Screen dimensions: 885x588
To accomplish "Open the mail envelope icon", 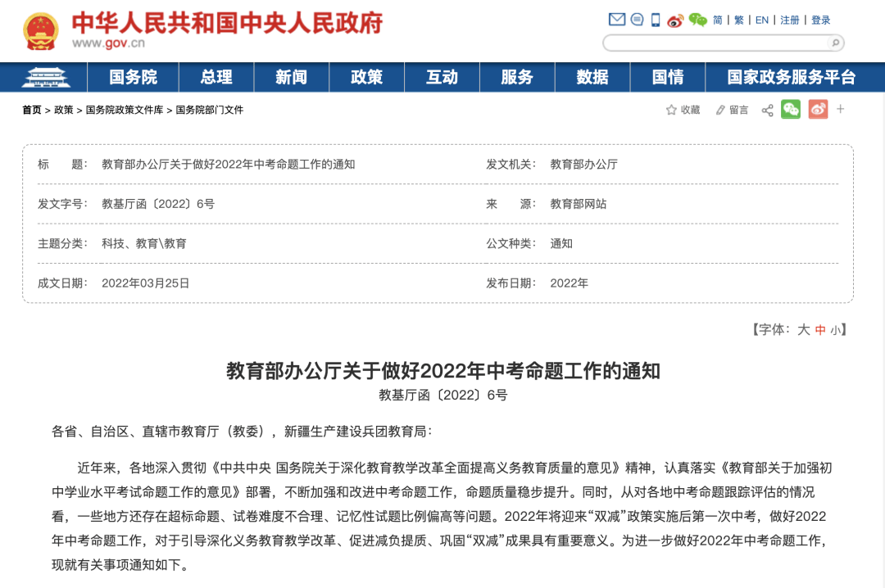I will [617, 20].
